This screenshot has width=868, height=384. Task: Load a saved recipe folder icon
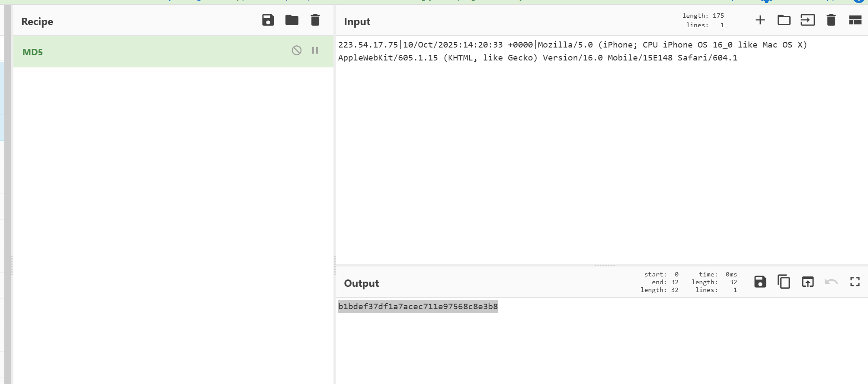tap(292, 20)
